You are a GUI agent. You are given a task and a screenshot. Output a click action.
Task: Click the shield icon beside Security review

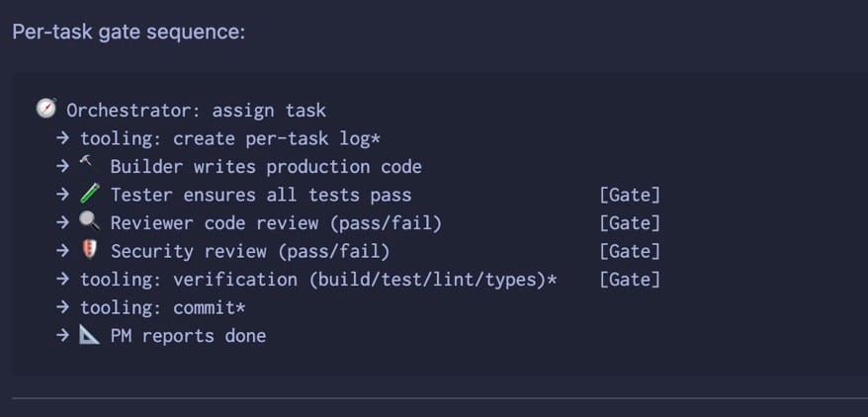pyautogui.click(x=89, y=251)
